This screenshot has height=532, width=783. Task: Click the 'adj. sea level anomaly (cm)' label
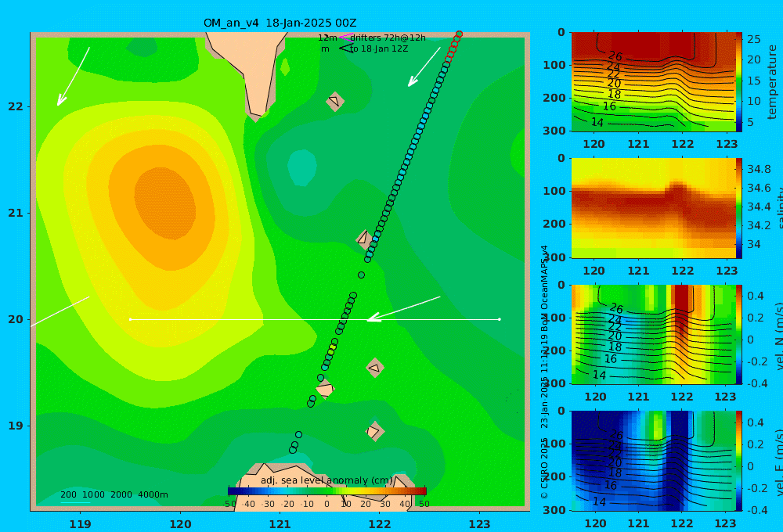click(327, 480)
